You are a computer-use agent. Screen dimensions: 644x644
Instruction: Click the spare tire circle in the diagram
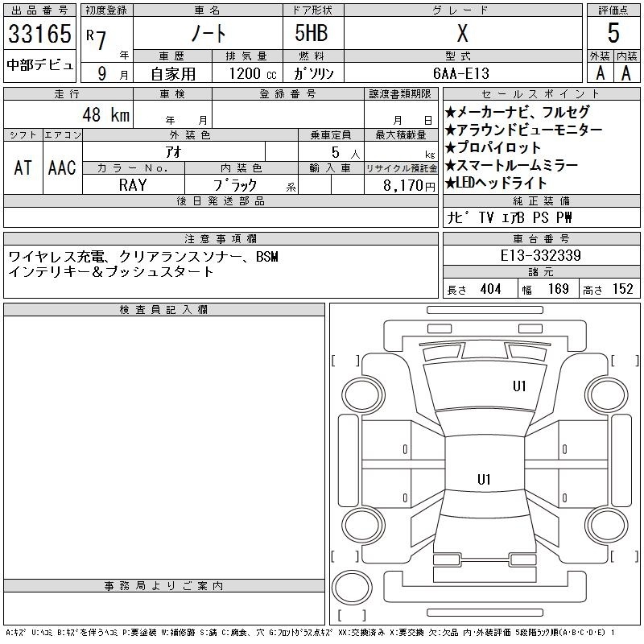tap(352, 587)
